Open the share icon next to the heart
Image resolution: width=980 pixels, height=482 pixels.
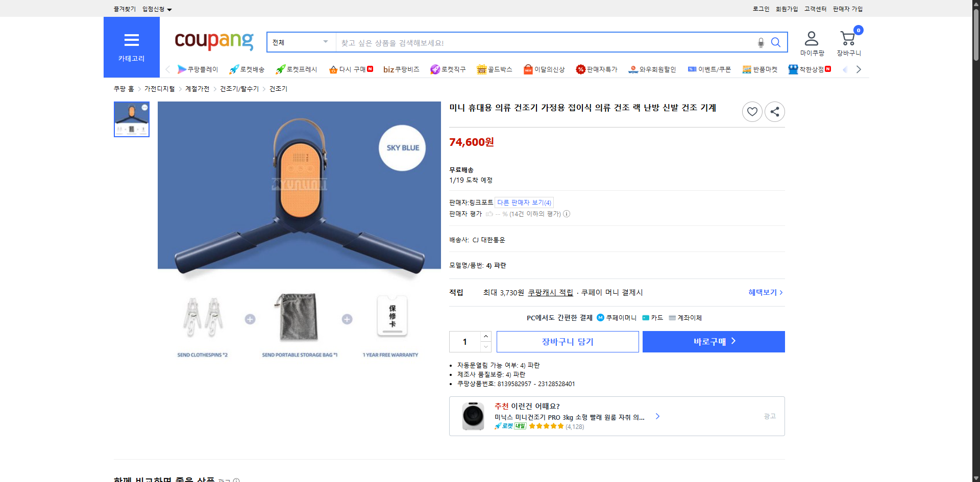774,111
